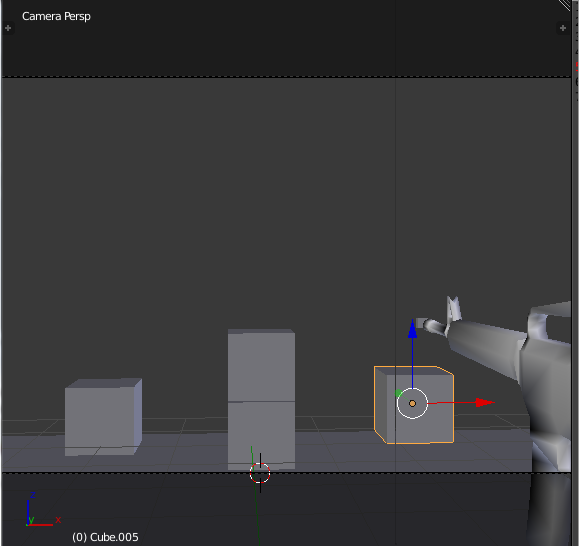Click the green Y-axis manipulator handle dot
This screenshot has height=546, width=579.
click(398, 394)
